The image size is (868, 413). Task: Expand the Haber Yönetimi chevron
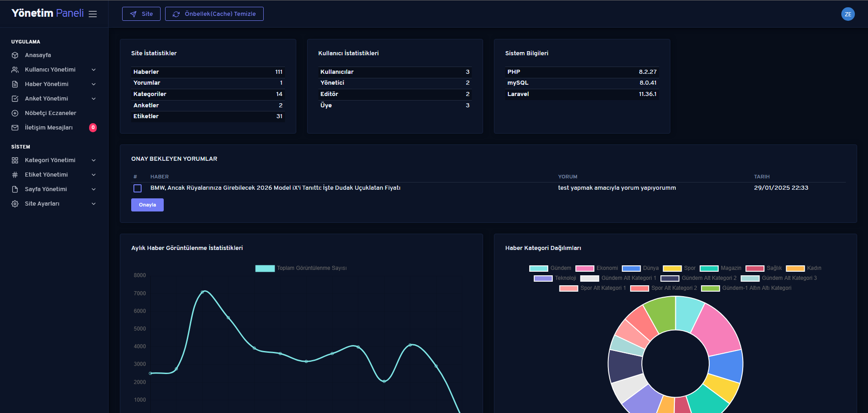[x=94, y=84]
